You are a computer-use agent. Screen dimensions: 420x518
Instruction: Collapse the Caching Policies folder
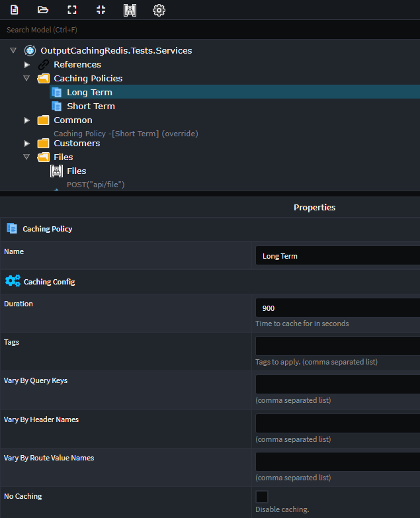[x=26, y=78]
